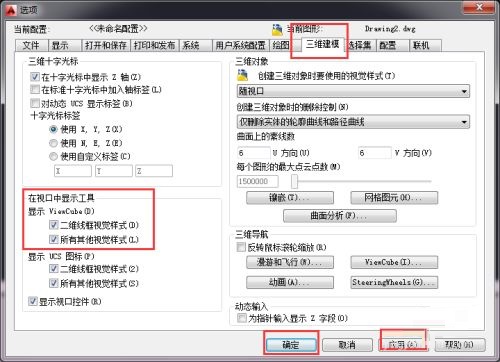Open the 镶嵌 settings button

[x=290, y=198]
